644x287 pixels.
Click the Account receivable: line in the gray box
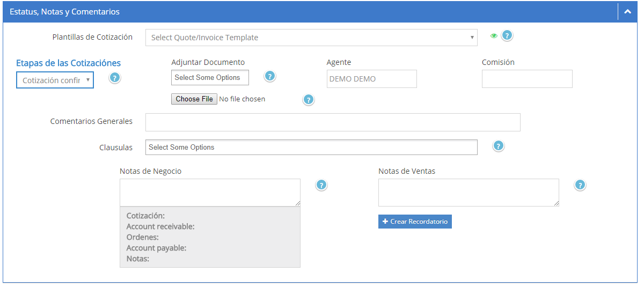click(x=160, y=226)
